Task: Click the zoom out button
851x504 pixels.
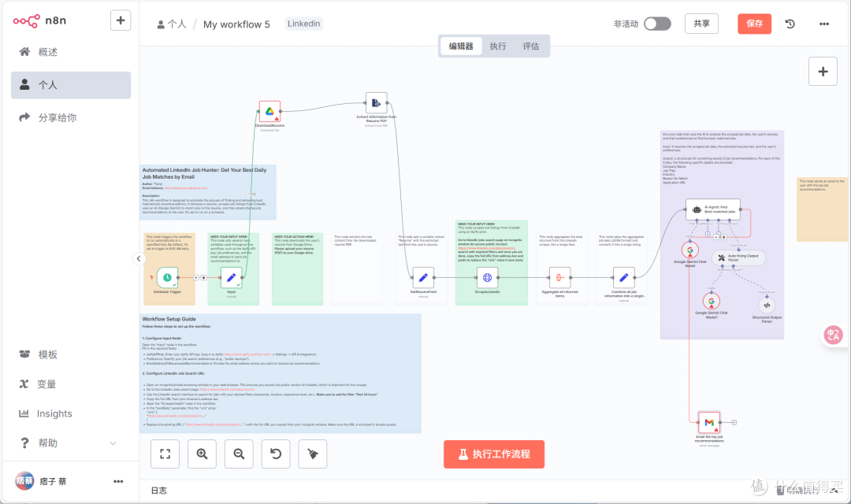Action: point(239,454)
